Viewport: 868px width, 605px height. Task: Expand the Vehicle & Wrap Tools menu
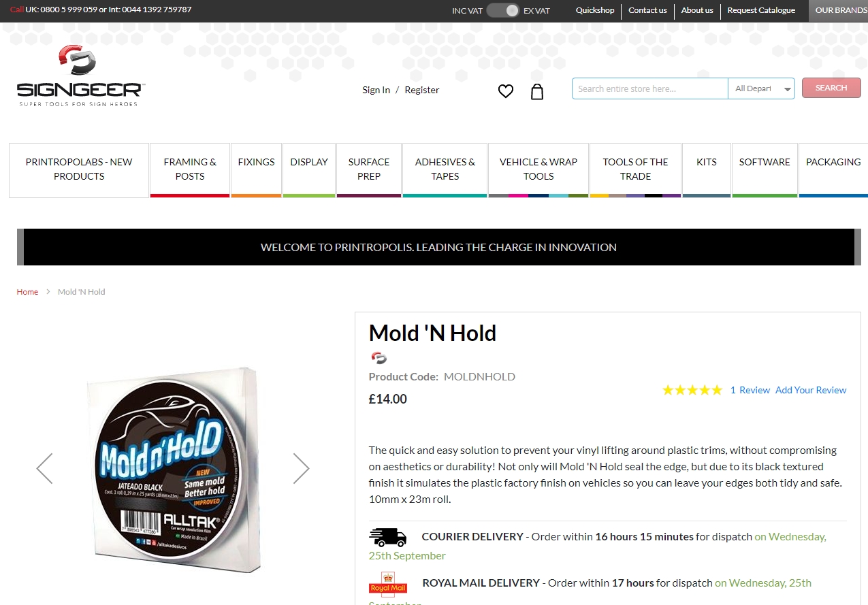pyautogui.click(x=539, y=169)
